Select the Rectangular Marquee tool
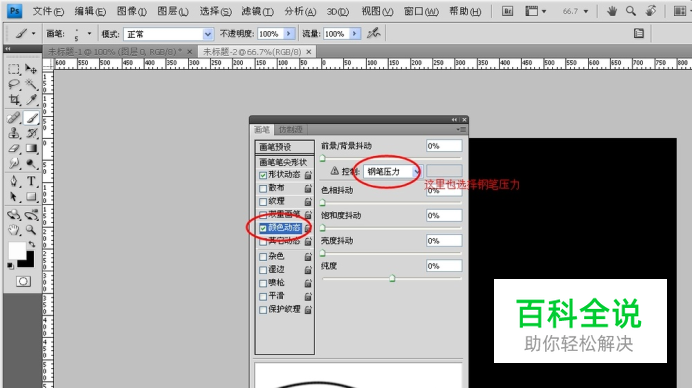 pyautogui.click(x=14, y=69)
